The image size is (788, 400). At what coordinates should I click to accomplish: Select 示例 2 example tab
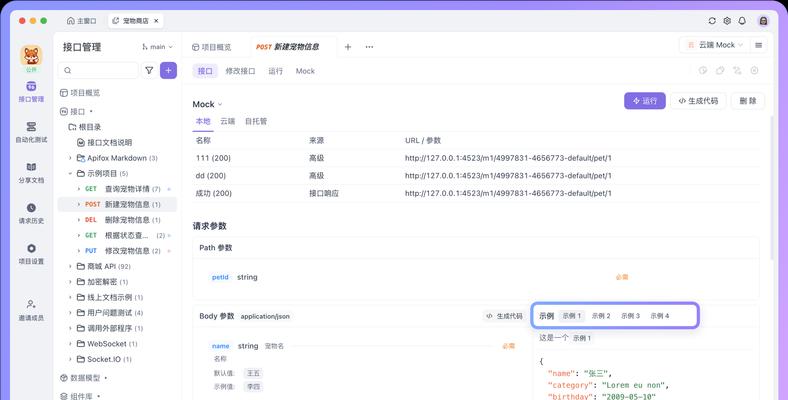[601, 316]
